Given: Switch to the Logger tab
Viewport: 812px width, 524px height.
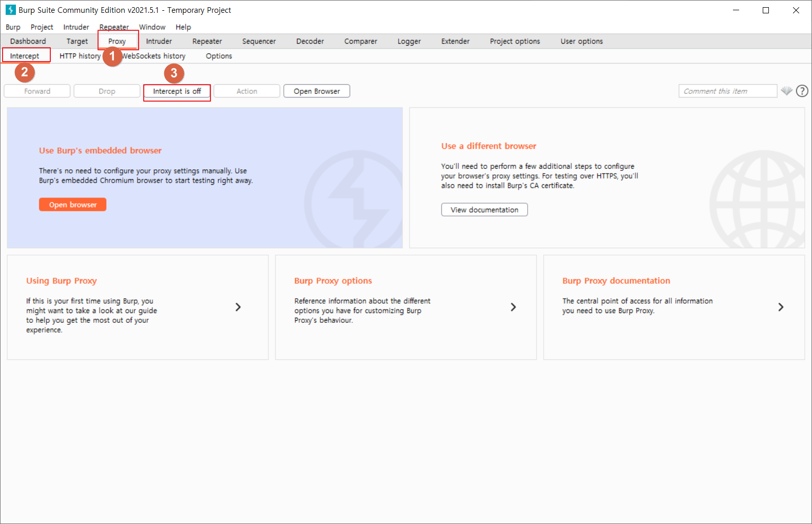Looking at the screenshot, I should pyautogui.click(x=409, y=41).
